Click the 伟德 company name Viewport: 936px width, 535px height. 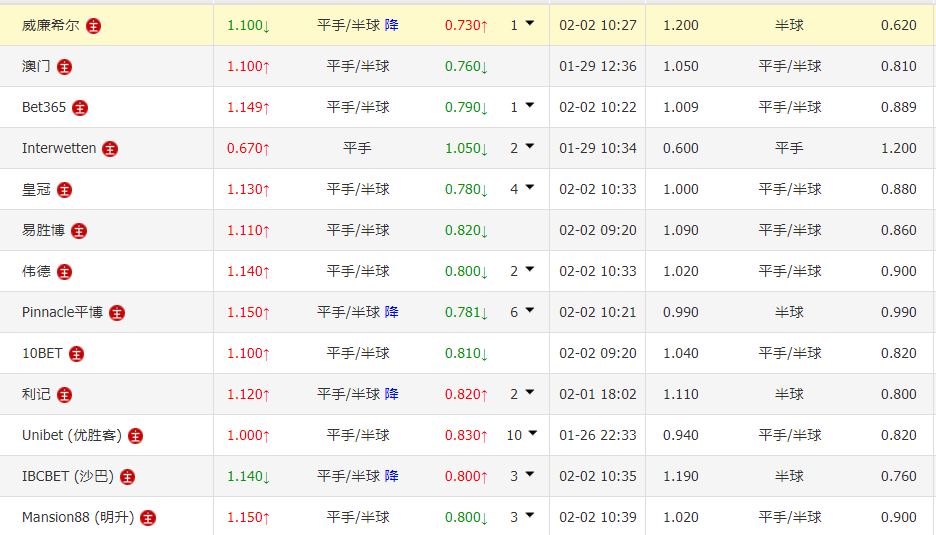(36, 271)
